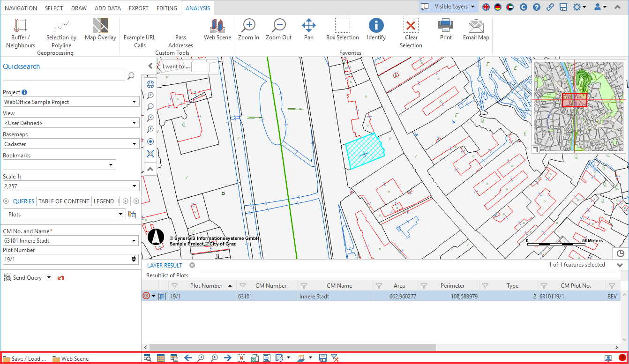Viewport: 629px width, 364px height.
Task: Toggle the continuous zoom mode button
Action: coord(150,141)
